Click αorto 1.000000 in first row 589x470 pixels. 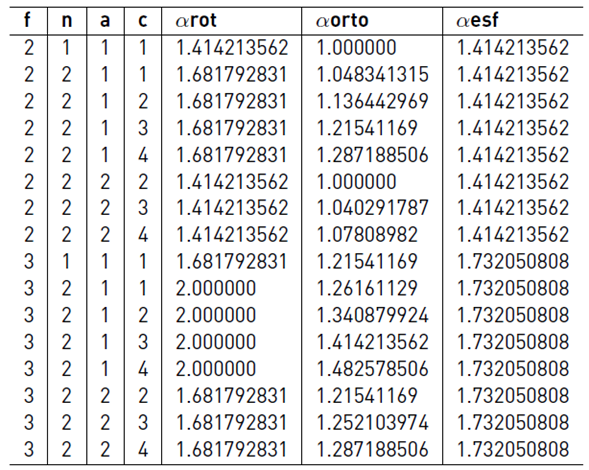click(356, 48)
